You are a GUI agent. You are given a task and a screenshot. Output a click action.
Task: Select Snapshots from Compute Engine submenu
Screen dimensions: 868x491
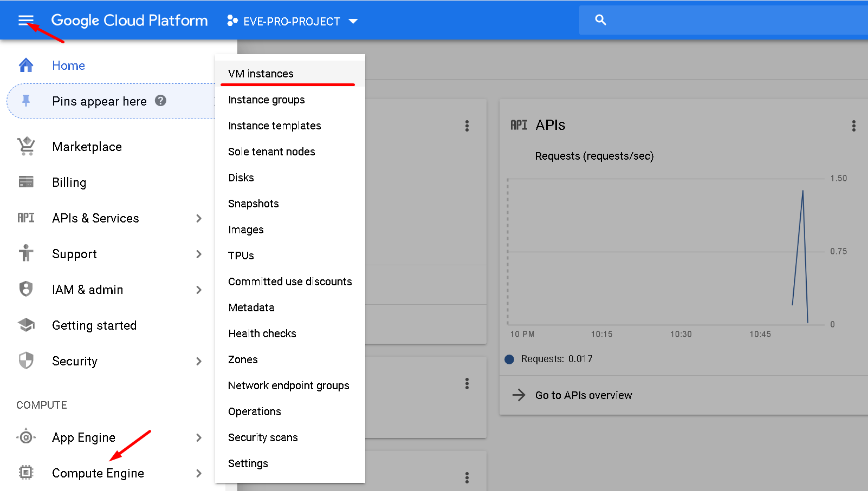[x=253, y=204]
